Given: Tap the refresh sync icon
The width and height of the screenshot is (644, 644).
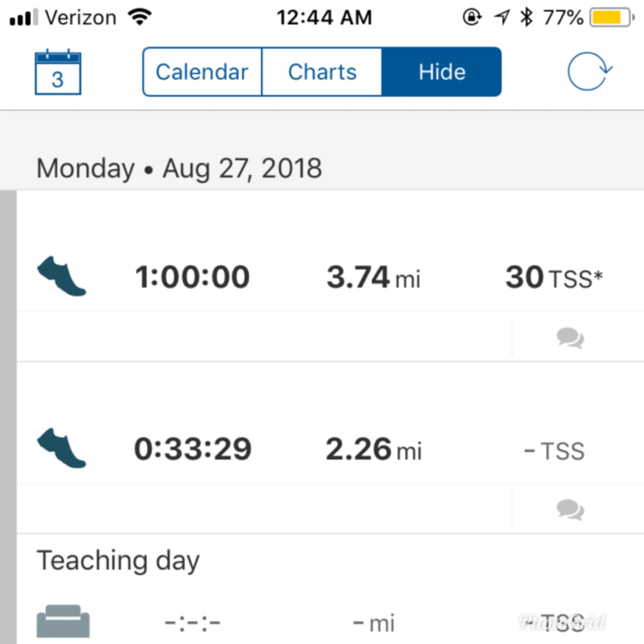Looking at the screenshot, I should pyautogui.click(x=589, y=71).
